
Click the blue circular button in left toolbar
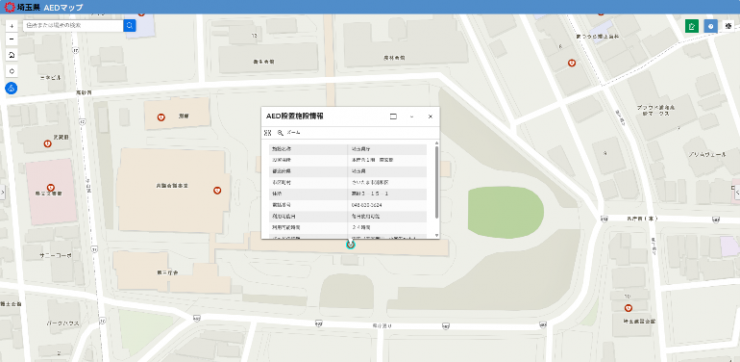[x=11, y=87]
